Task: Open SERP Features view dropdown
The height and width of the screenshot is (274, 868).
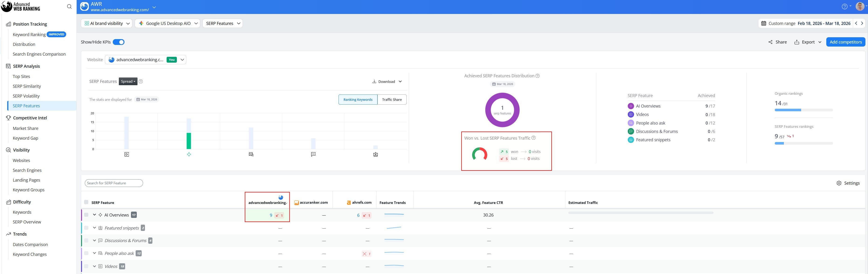Action: tap(222, 23)
